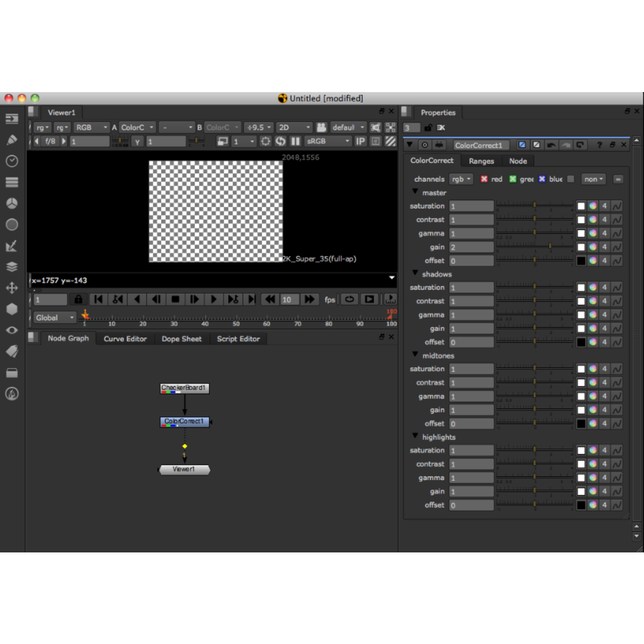Open the rgb channels dropdown
Screen dimensions: 644x644
pos(461,179)
